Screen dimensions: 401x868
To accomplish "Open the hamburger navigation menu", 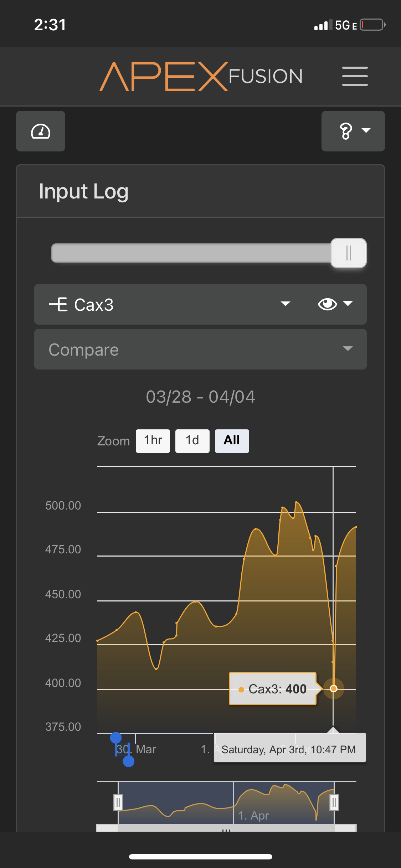I will coord(355,76).
